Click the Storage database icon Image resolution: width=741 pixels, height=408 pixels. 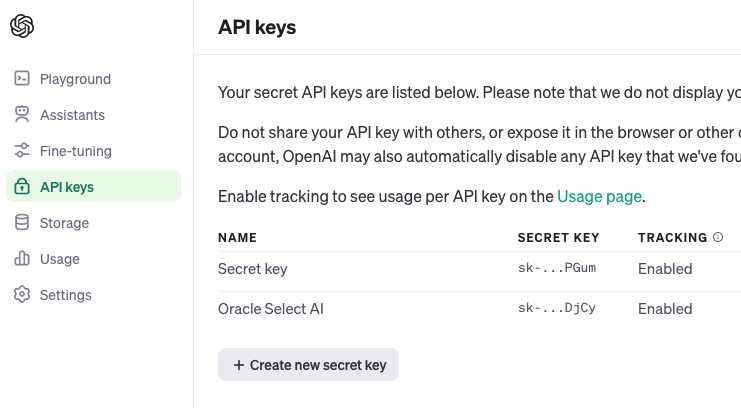22,223
